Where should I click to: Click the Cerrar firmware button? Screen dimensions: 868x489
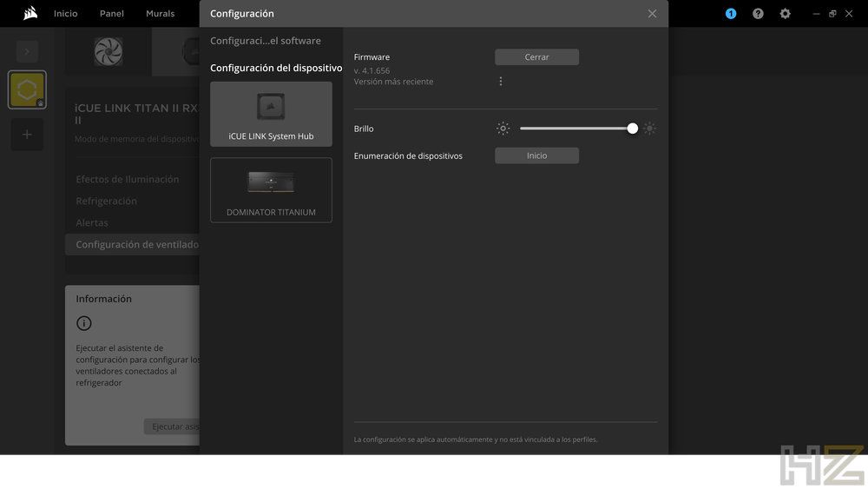pyautogui.click(x=537, y=57)
